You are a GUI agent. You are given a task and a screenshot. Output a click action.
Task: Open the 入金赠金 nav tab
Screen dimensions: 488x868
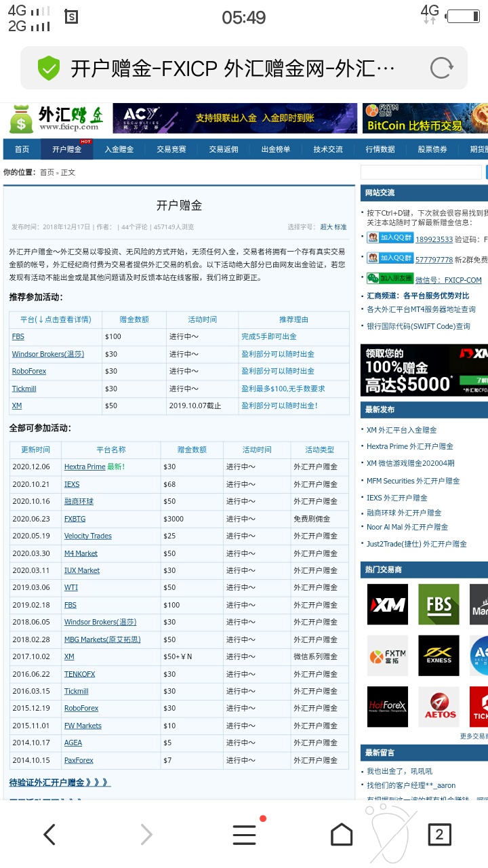(x=119, y=149)
